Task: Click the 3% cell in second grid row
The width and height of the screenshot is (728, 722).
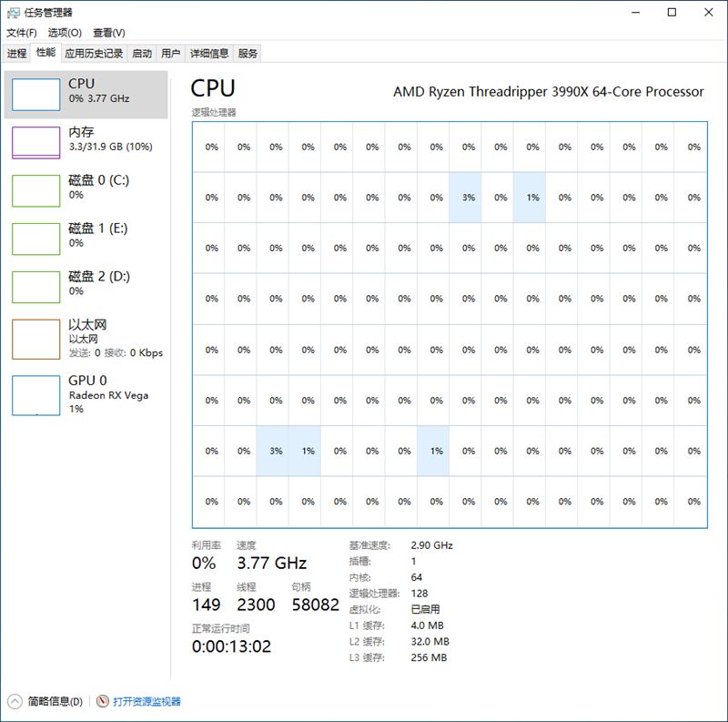Action: pos(465,198)
